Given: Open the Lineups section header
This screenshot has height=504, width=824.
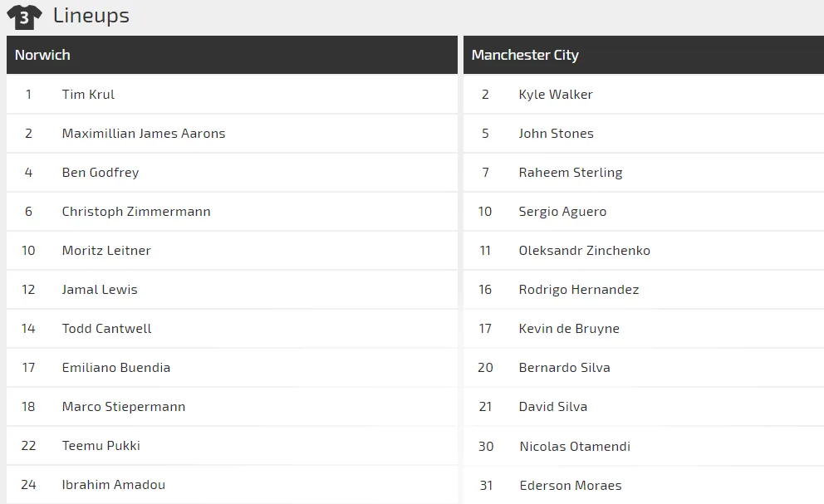Looking at the screenshot, I should (91, 15).
